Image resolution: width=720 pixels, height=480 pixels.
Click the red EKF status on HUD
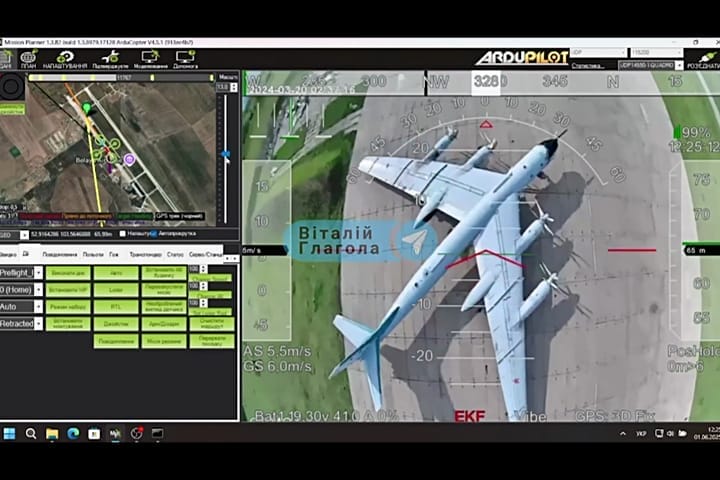click(x=469, y=416)
